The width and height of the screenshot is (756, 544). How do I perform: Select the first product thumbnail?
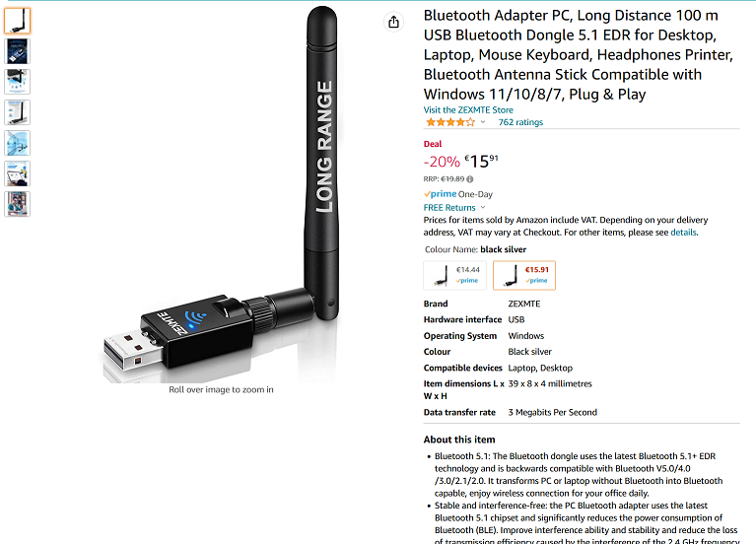pyautogui.click(x=18, y=21)
